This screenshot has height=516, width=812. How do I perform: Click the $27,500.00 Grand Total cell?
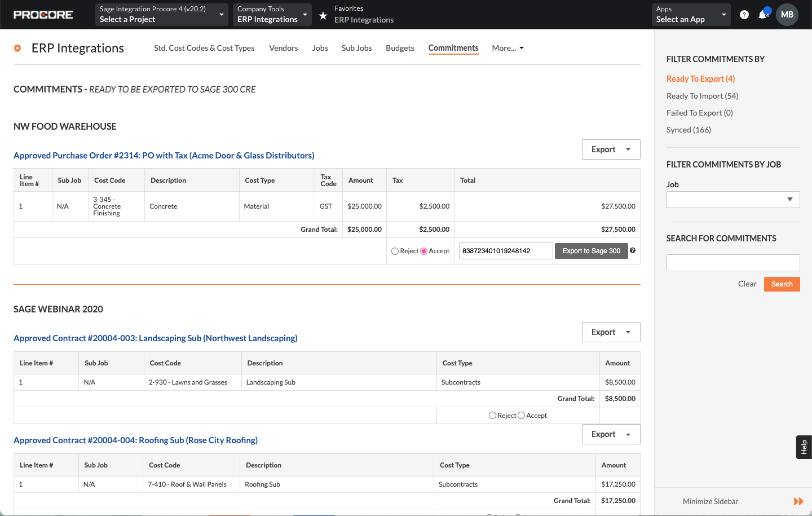pos(547,230)
